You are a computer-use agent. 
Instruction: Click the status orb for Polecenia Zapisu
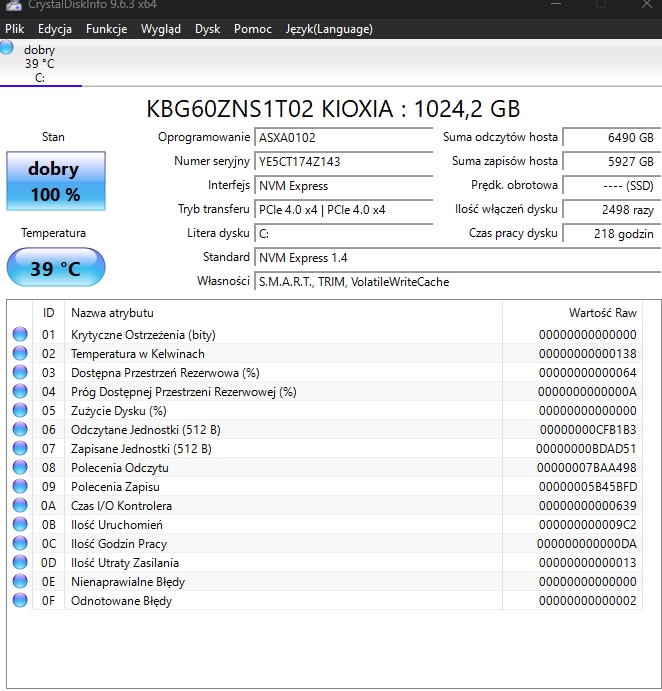coord(19,487)
